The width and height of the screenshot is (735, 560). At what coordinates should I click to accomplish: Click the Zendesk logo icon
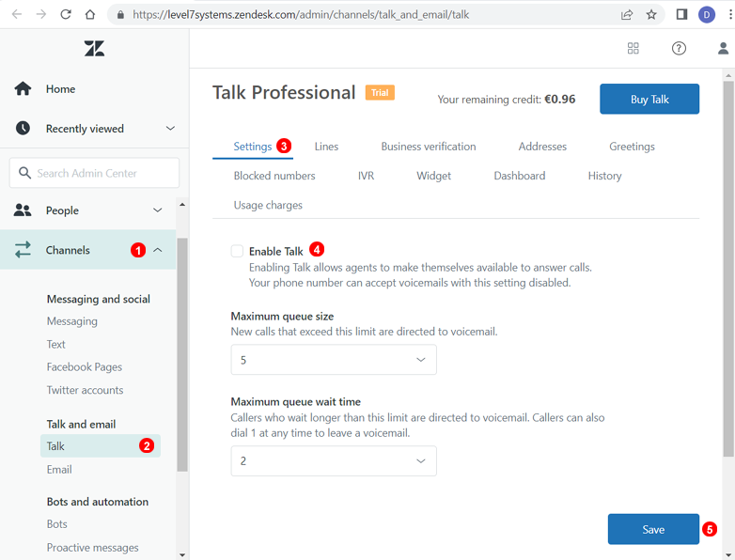(94, 48)
